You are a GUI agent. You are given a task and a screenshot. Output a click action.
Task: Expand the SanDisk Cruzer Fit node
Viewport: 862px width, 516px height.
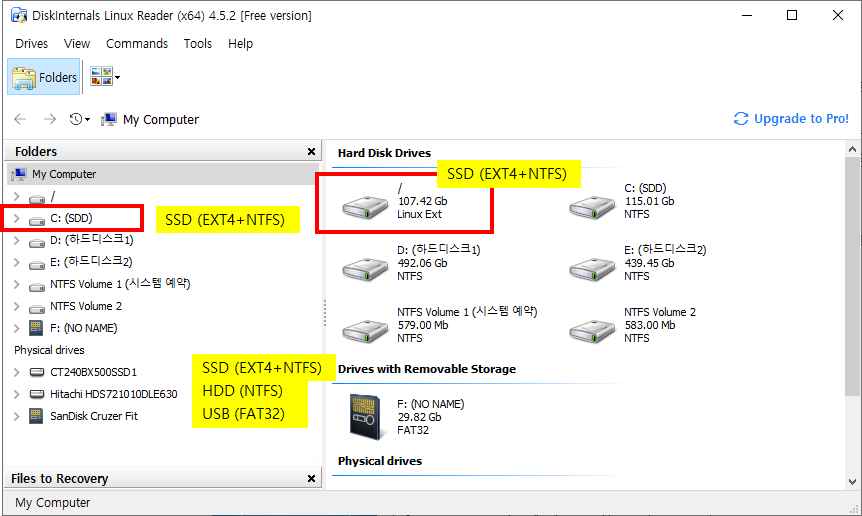click(x=16, y=417)
